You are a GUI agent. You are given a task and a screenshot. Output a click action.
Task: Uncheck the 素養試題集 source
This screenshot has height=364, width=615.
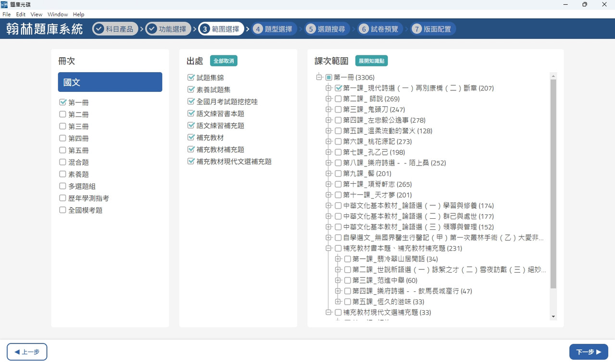coord(191,89)
